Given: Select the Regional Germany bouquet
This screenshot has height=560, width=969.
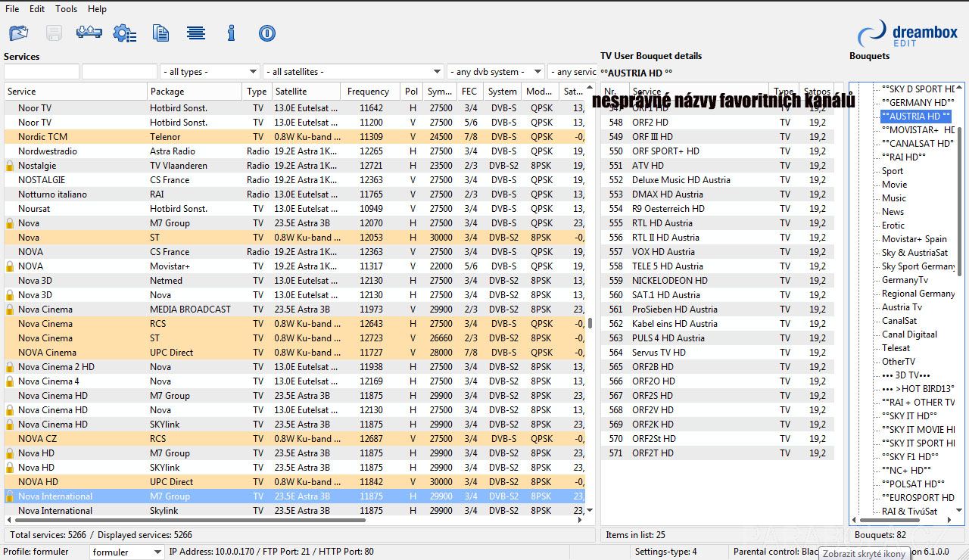Looking at the screenshot, I should [918, 294].
